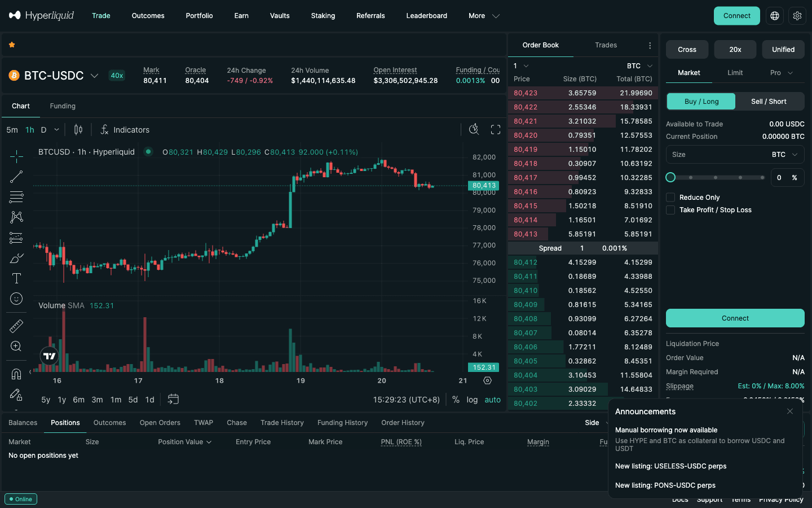
Task: Open the 20x leverage button
Action: coord(735,50)
